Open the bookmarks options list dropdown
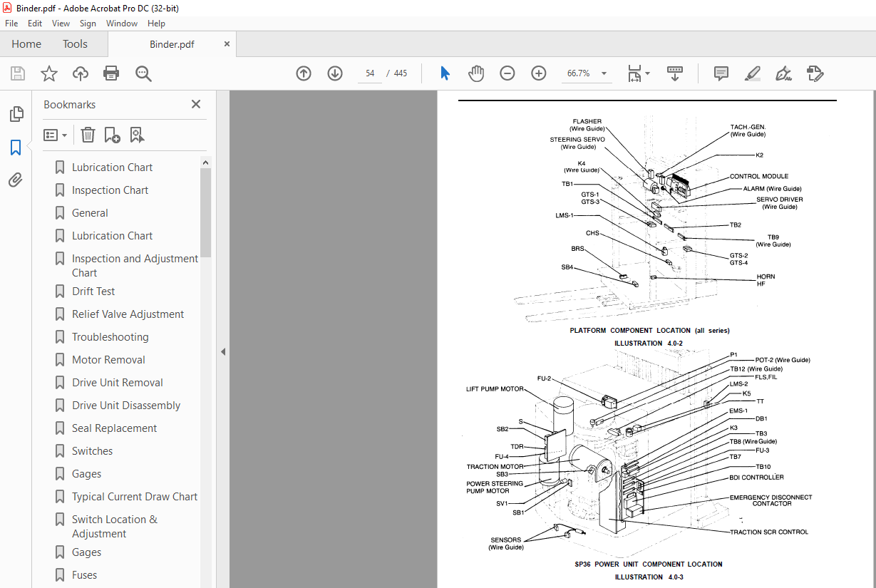The width and height of the screenshot is (876, 588). (56, 135)
